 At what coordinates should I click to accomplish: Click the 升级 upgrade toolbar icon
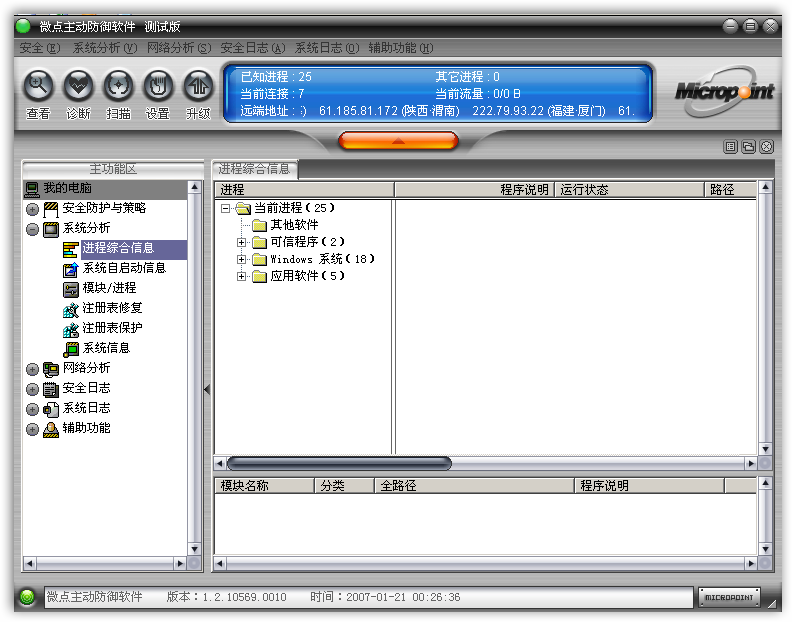[x=198, y=85]
